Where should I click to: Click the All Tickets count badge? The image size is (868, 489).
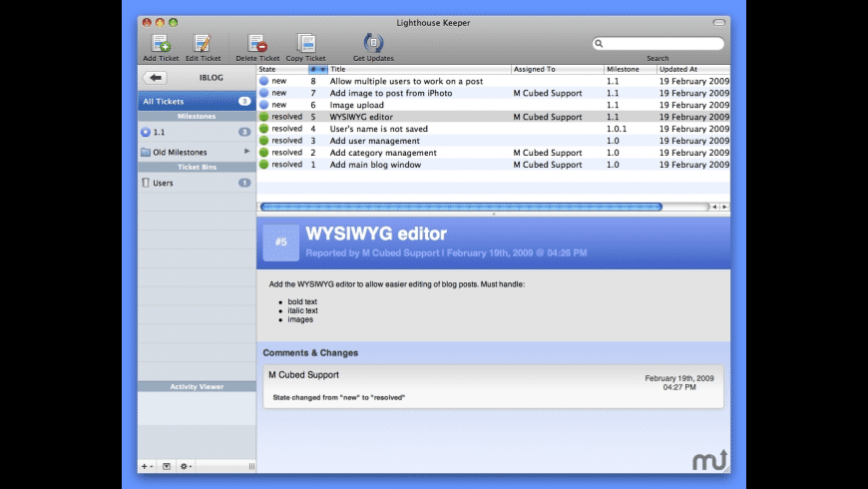244,102
